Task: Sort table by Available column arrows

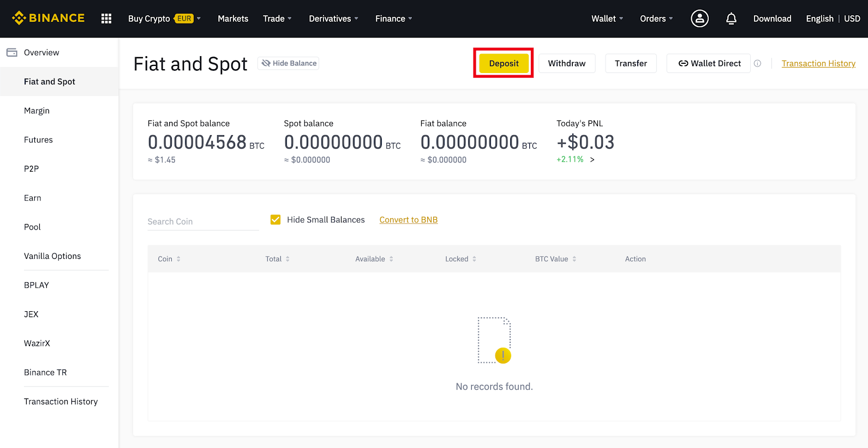Action: (x=391, y=259)
